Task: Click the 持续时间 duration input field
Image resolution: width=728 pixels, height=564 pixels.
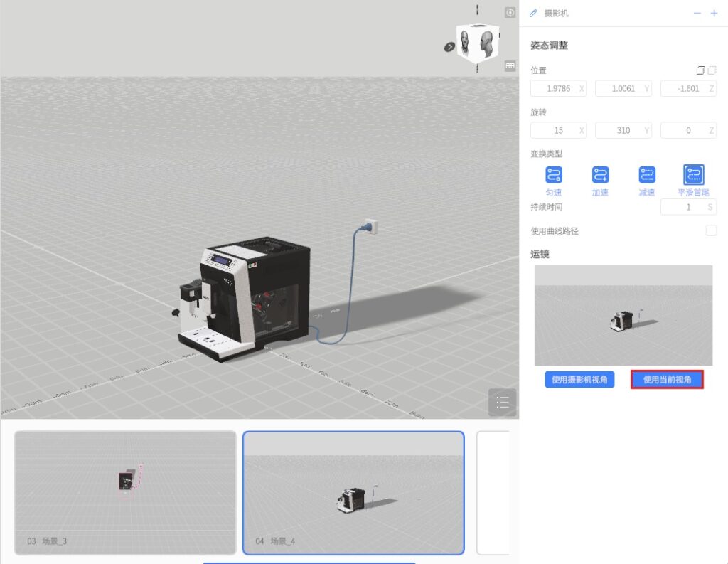Action: (682, 207)
